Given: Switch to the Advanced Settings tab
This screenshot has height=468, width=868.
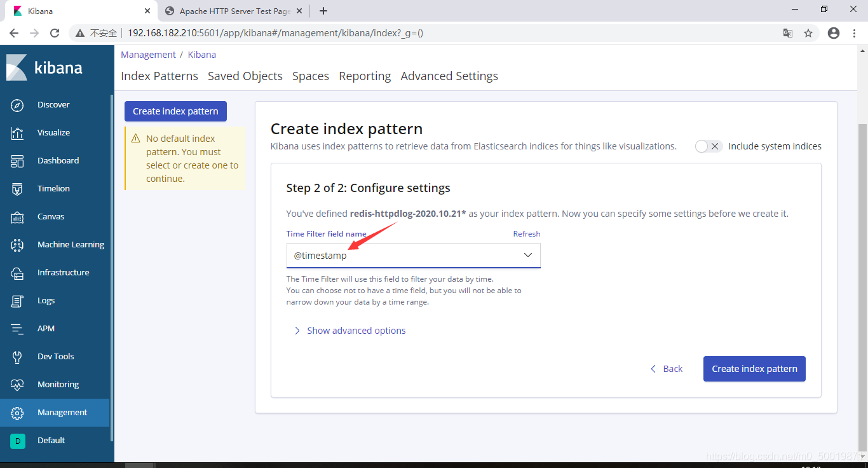Looking at the screenshot, I should 449,76.
